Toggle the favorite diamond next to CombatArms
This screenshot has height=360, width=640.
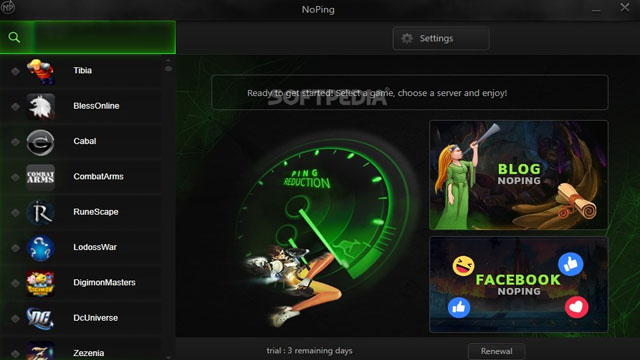15,177
